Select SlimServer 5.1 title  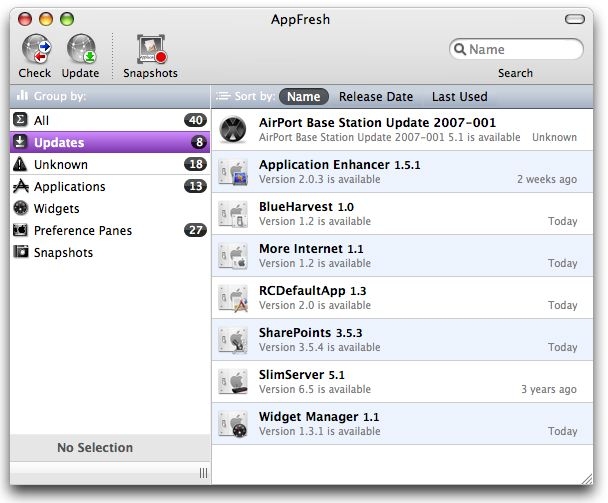[x=302, y=375]
